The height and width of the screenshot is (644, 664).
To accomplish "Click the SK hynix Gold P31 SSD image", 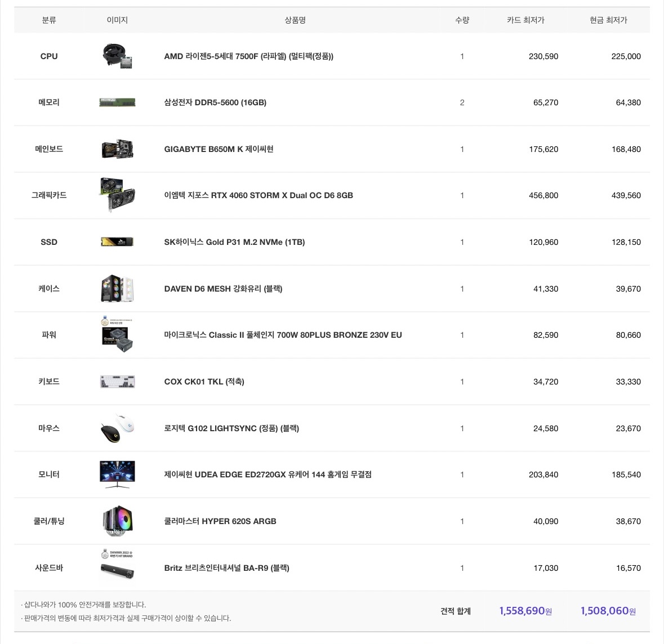I will pyautogui.click(x=117, y=241).
